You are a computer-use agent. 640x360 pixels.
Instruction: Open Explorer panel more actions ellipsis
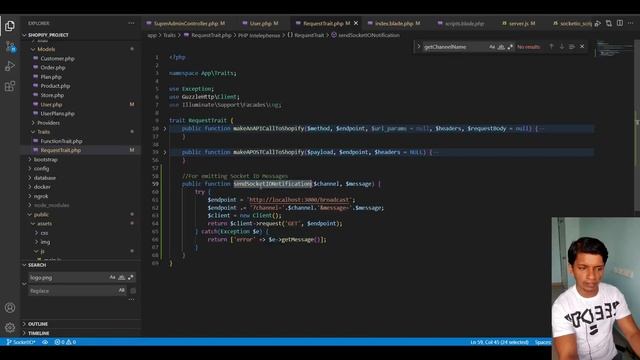point(131,23)
